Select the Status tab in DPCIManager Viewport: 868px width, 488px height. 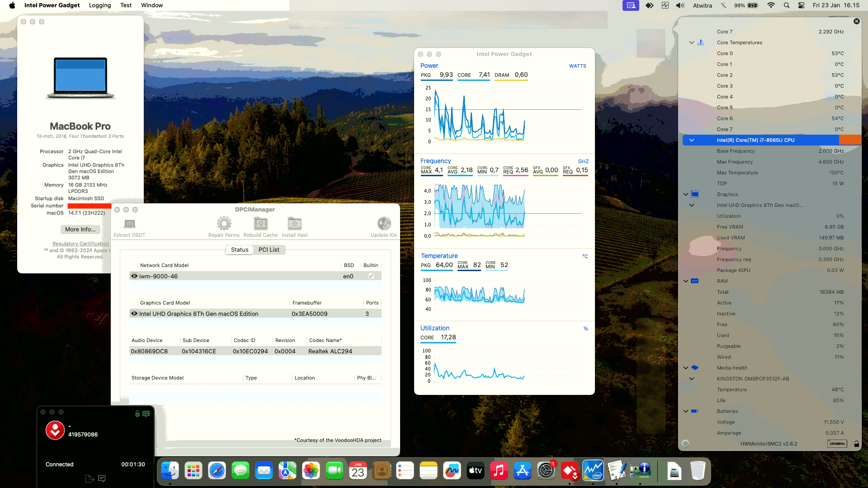pyautogui.click(x=240, y=249)
